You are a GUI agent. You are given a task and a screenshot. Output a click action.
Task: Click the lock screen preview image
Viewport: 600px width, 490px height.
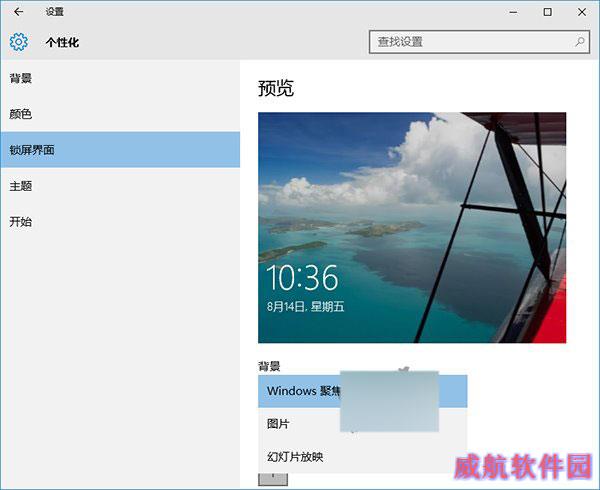412,227
